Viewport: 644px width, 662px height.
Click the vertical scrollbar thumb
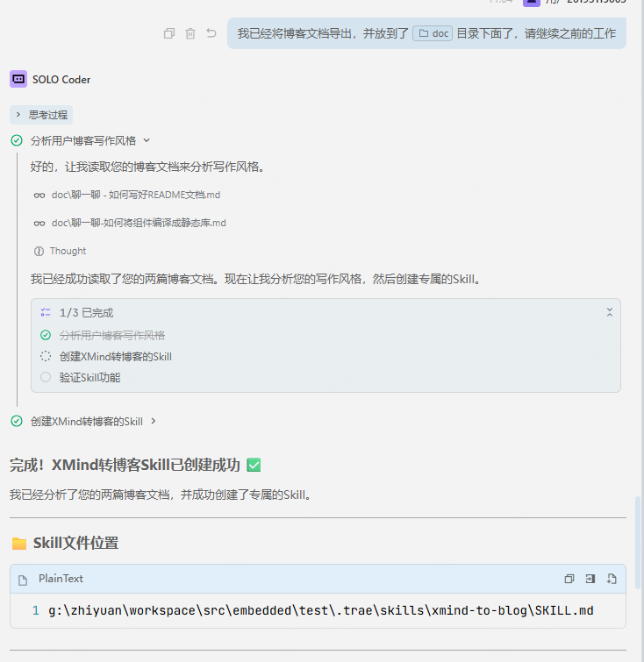point(637,543)
